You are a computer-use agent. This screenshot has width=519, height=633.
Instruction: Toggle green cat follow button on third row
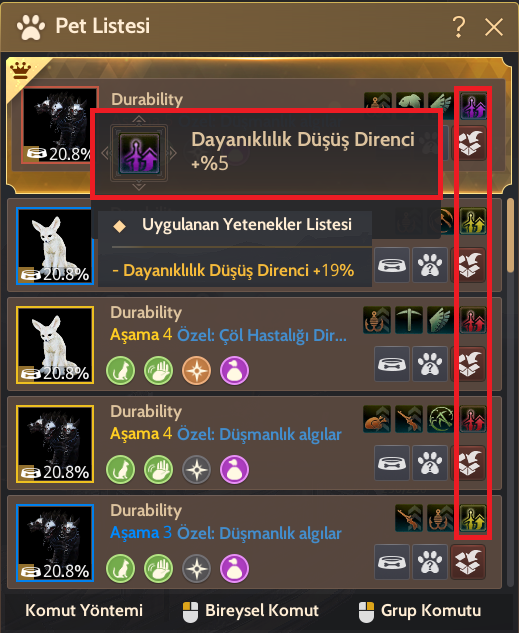click(120, 370)
